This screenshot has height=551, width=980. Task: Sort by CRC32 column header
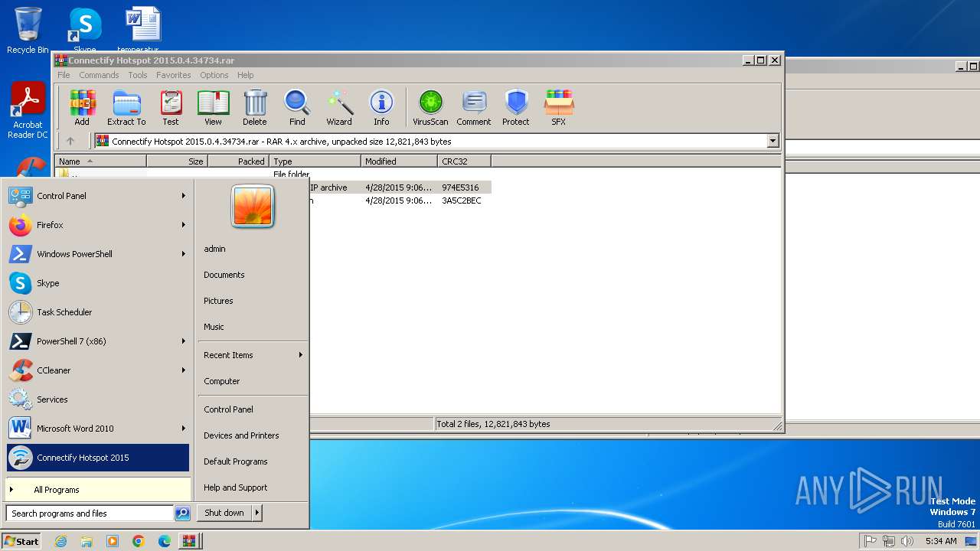tap(464, 161)
